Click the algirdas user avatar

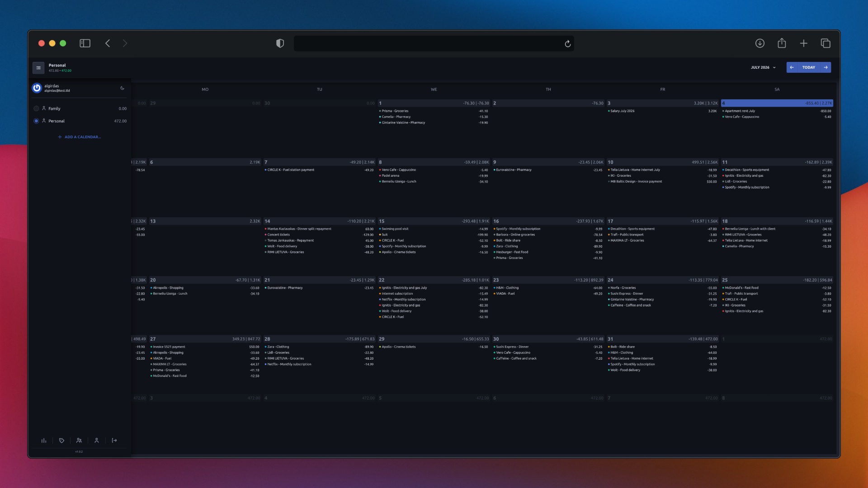click(x=37, y=88)
